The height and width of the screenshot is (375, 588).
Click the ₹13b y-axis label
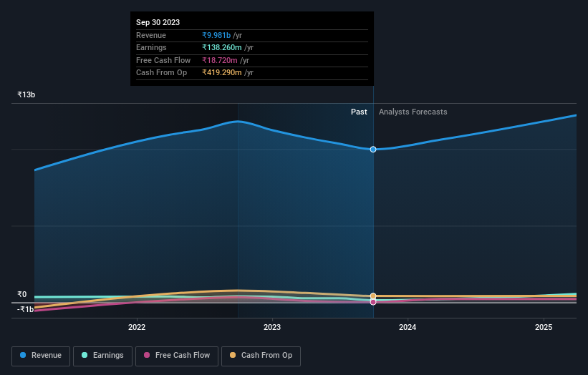(x=26, y=94)
